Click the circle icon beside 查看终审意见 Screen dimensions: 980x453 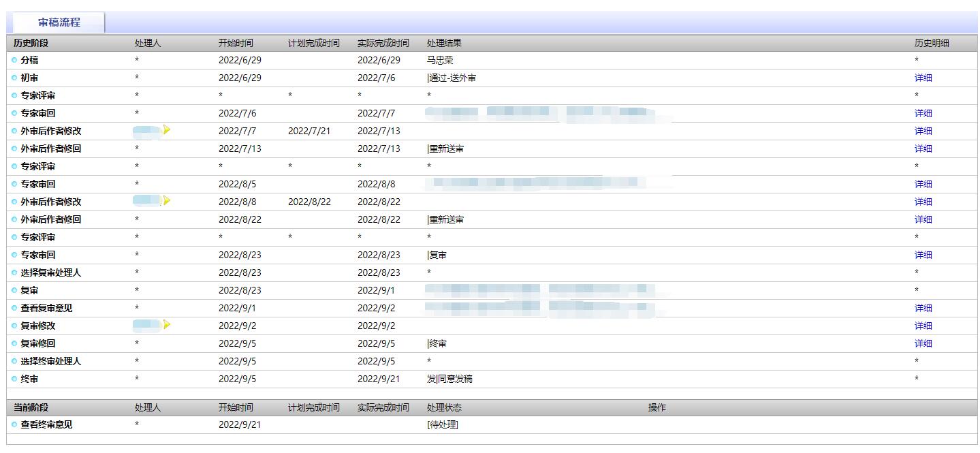pyautogui.click(x=14, y=424)
